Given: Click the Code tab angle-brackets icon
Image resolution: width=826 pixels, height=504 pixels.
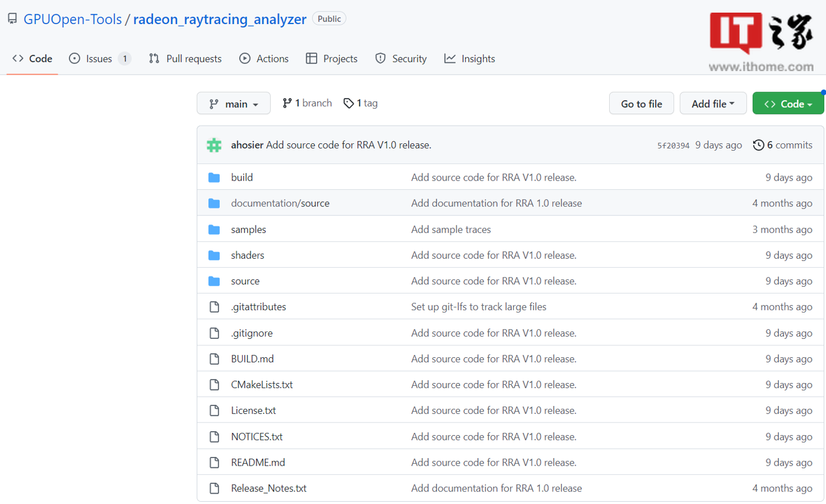Looking at the screenshot, I should pyautogui.click(x=18, y=58).
